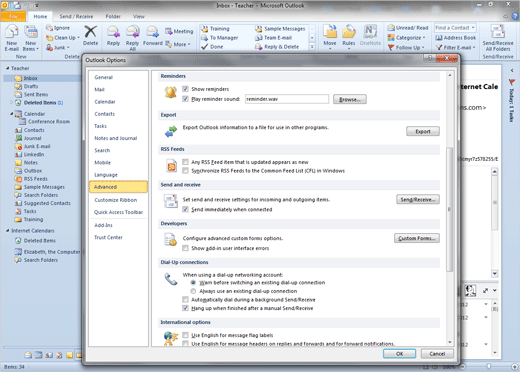Click the Move folder icon

point(330,32)
